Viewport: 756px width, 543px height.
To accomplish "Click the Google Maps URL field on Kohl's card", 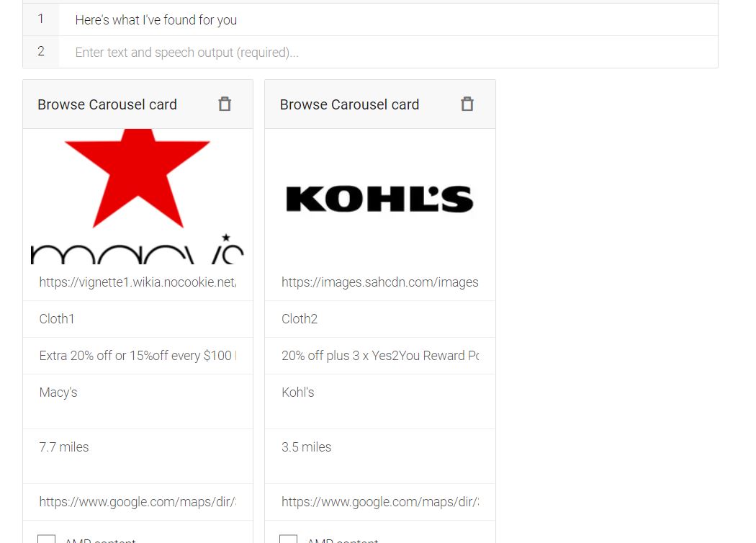I will (380, 502).
